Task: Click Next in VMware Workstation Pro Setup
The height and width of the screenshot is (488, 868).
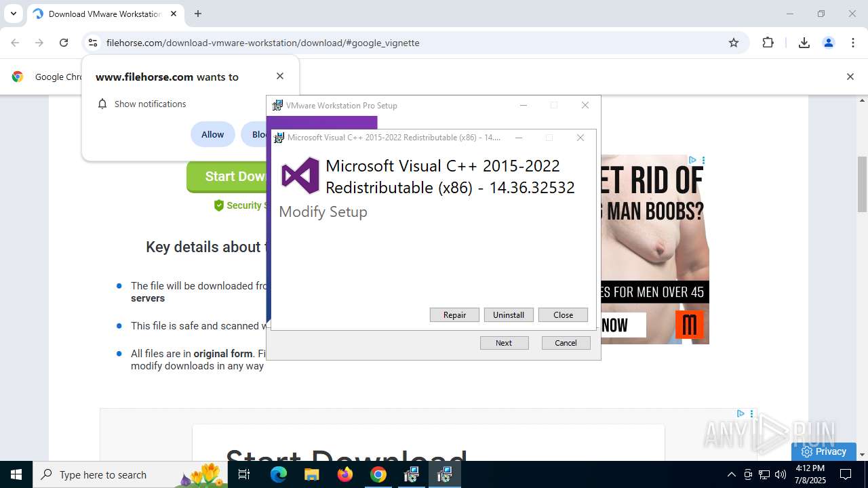Action: pyautogui.click(x=504, y=343)
